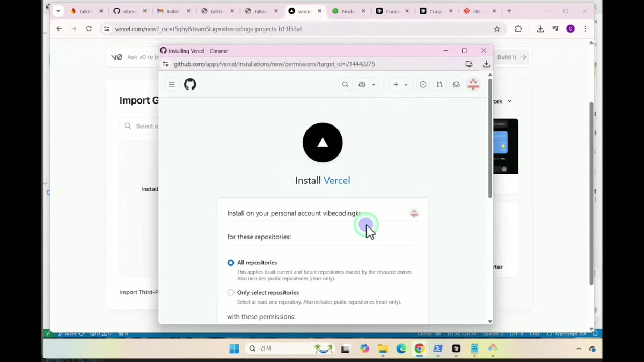Image resolution: width=644 pixels, height=362 pixels.
Task: Open the Windows Start button
Action: click(234, 349)
